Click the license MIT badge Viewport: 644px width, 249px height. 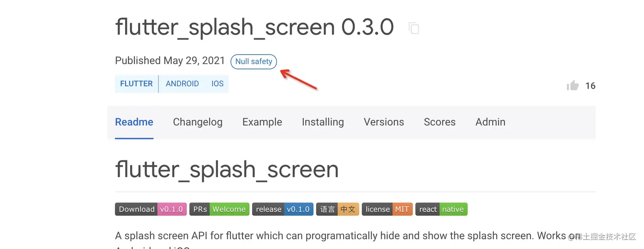[x=387, y=209]
